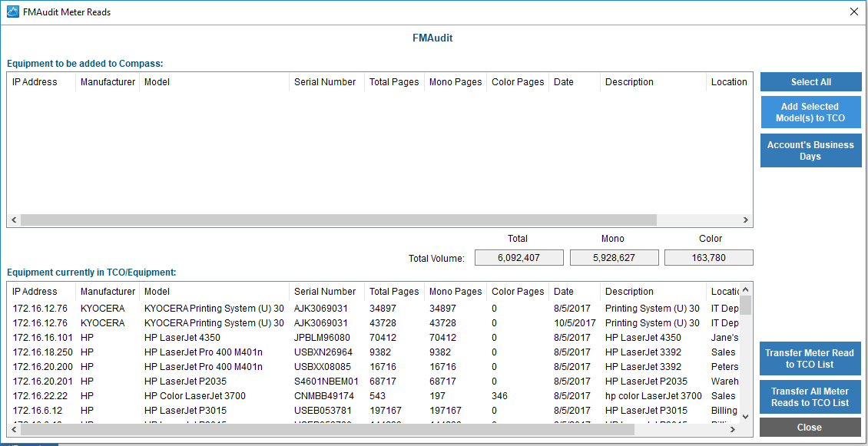
Task: Click Total Pages header in TCO/Equipment table
Action: click(394, 292)
